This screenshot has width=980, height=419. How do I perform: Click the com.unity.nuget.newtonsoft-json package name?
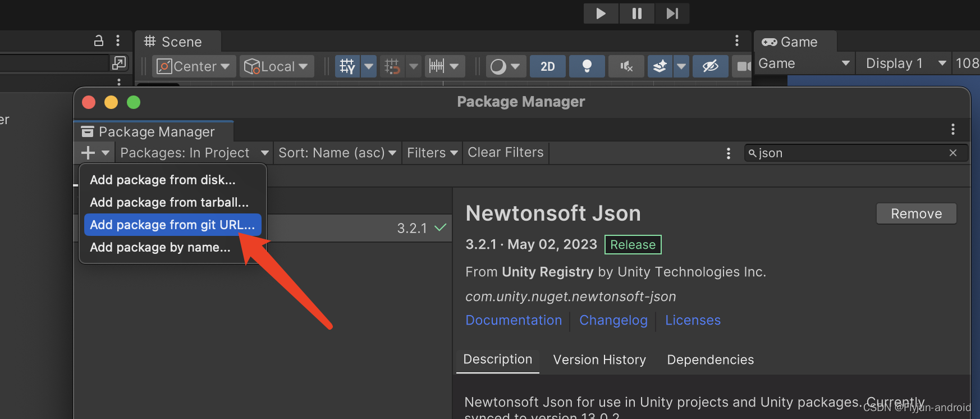pyautogui.click(x=570, y=297)
